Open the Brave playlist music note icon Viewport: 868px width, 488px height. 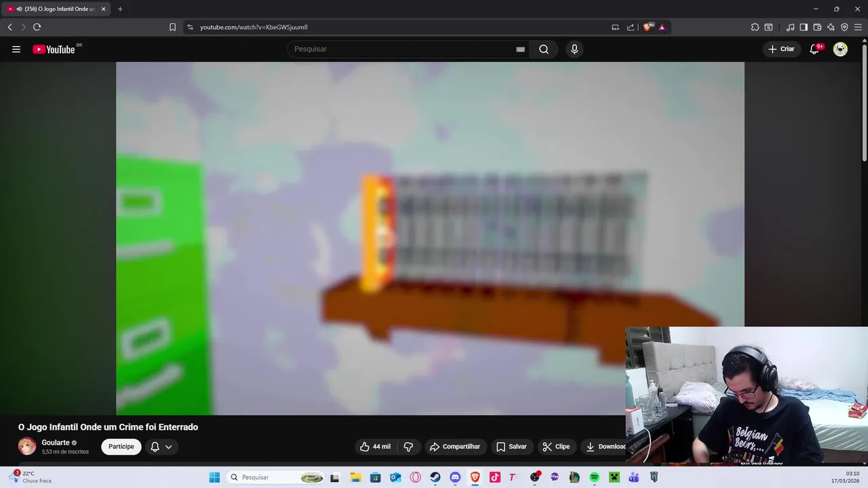[790, 27]
